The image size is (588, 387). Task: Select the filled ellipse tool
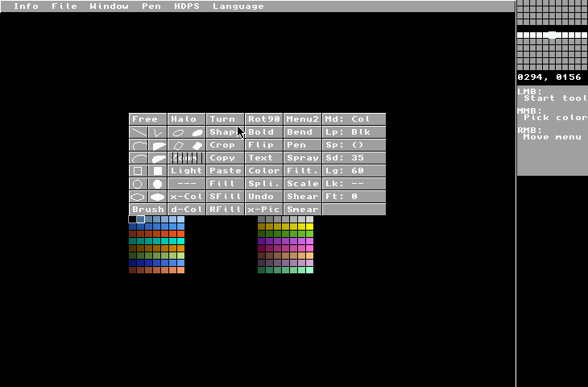coord(158,197)
